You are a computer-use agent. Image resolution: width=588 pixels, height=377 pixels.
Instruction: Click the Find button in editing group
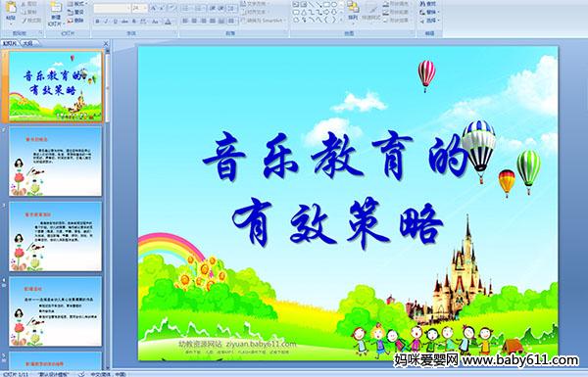tap(428, 4)
